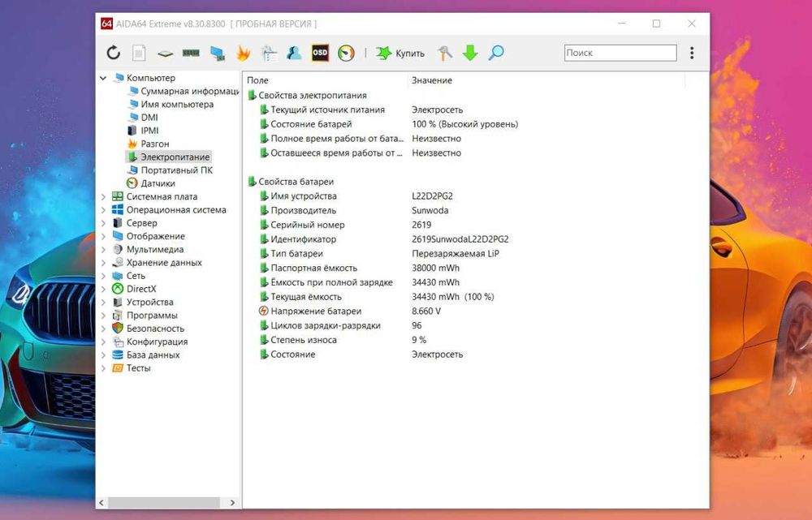Click tree panel horizontal scrollbar thumb
This screenshot has width=812, height=520.
164,502
